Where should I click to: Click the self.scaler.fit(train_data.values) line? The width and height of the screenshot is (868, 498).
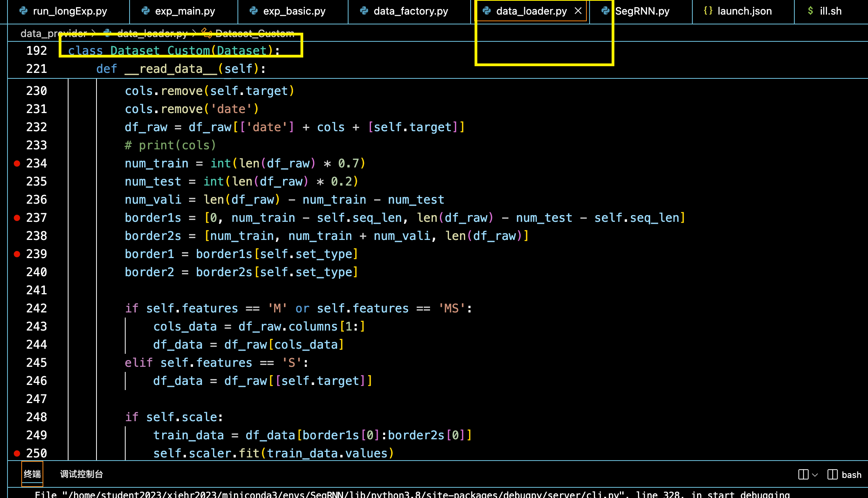coord(273,453)
